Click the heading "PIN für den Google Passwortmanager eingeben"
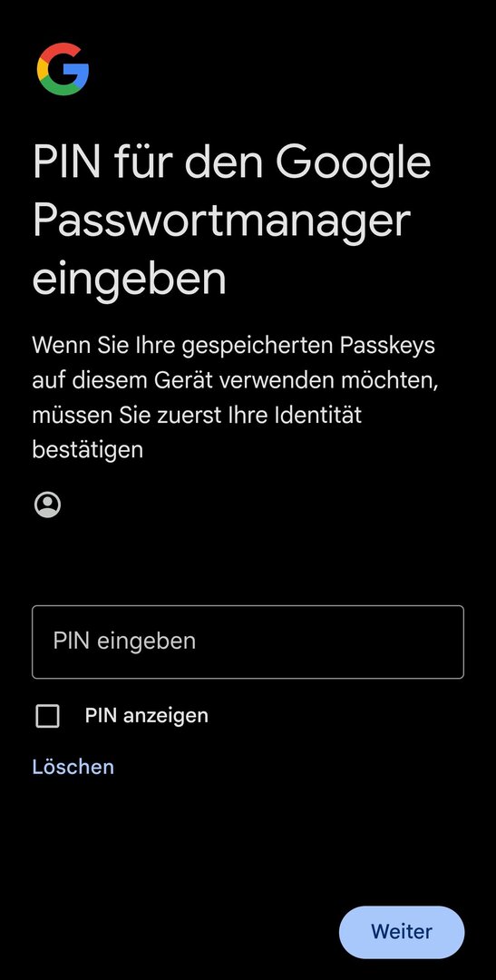Screen dimensions: 496x980 pos(232,220)
